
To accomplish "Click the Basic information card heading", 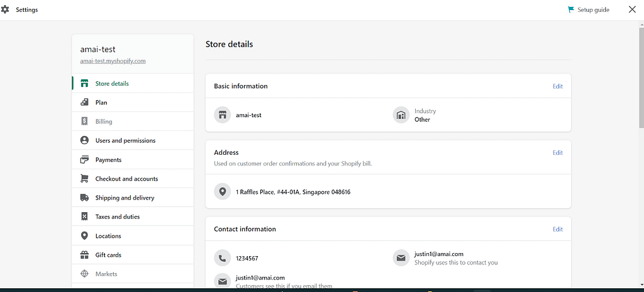I will pyautogui.click(x=241, y=86).
